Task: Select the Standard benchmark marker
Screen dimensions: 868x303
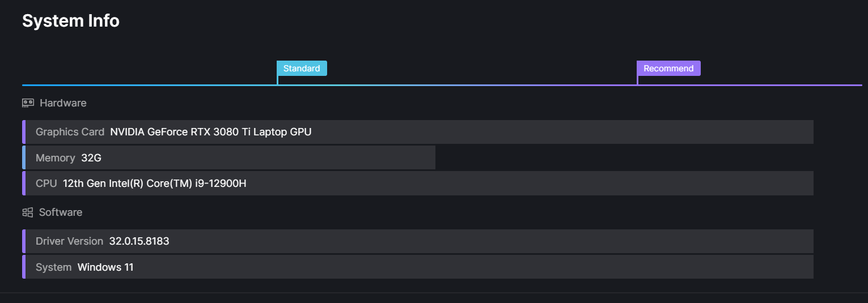Action: click(x=302, y=69)
